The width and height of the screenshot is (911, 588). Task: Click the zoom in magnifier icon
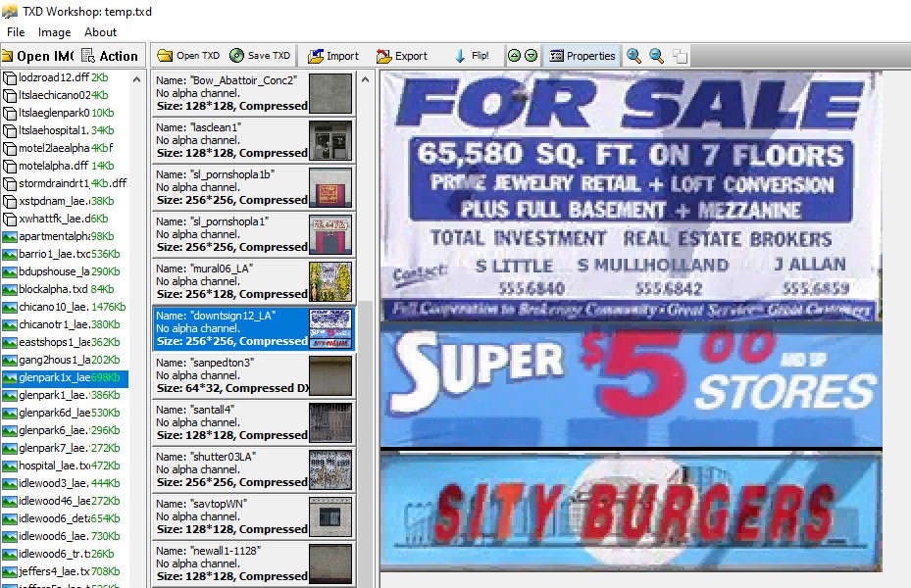point(633,56)
